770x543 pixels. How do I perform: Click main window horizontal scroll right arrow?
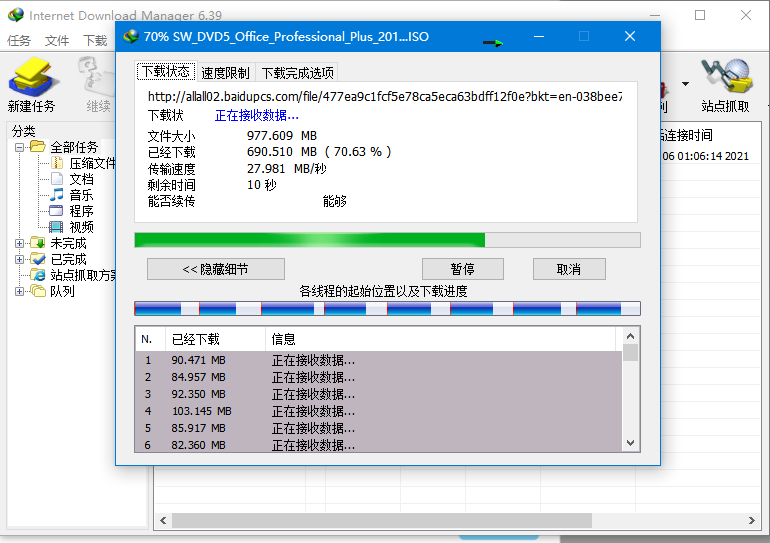[x=752, y=520]
